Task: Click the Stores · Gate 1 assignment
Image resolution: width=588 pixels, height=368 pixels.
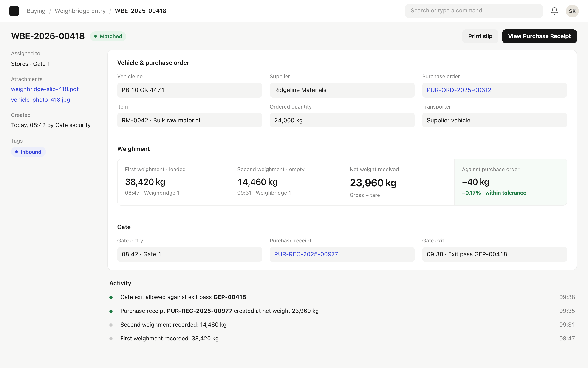Action: click(x=30, y=64)
